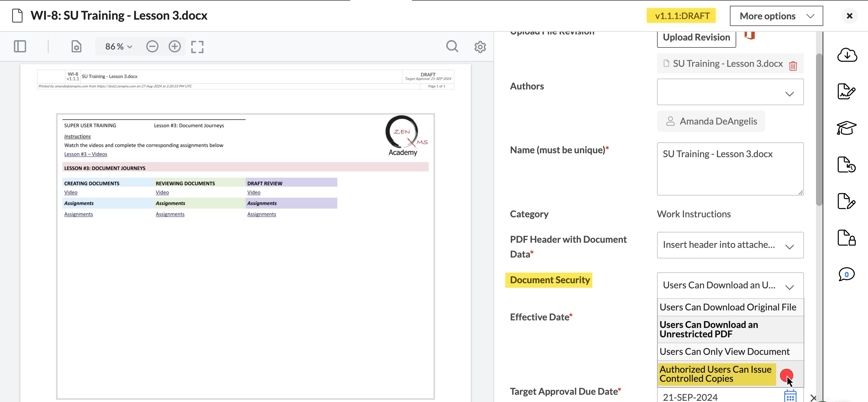Open Assignments link under Creating Documents
The width and height of the screenshot is (868, 402).
[79, 214]
